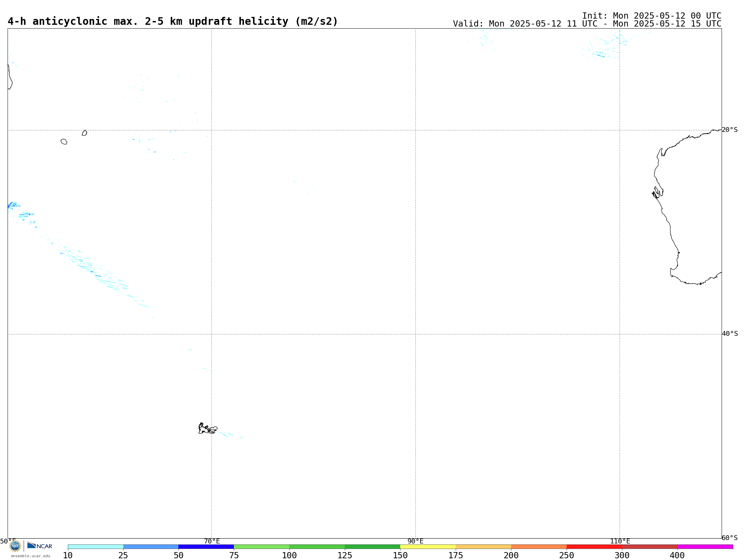Click the colorbar tick label 400

pos(678,556)
